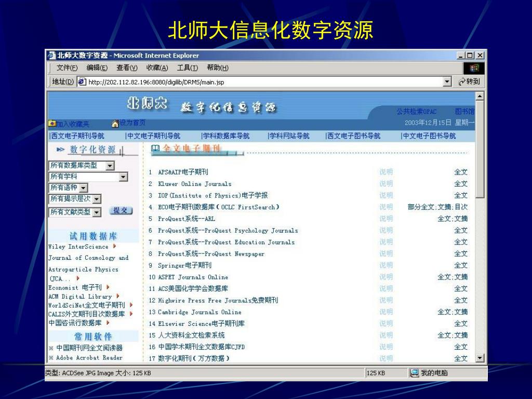The image size is (532, 399).
Task: Click red arrow next to 中国咨讯行数据库
Action: tap(108, 322)
